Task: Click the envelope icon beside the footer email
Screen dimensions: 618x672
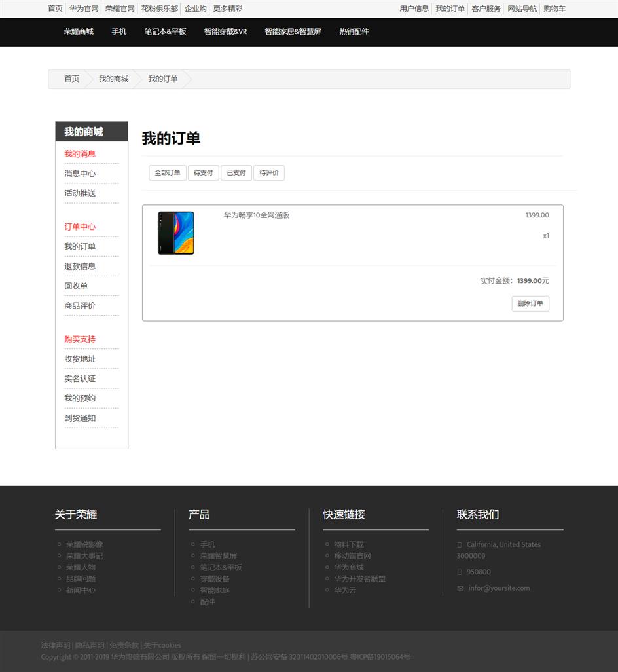Action: [x=460, y=588]
